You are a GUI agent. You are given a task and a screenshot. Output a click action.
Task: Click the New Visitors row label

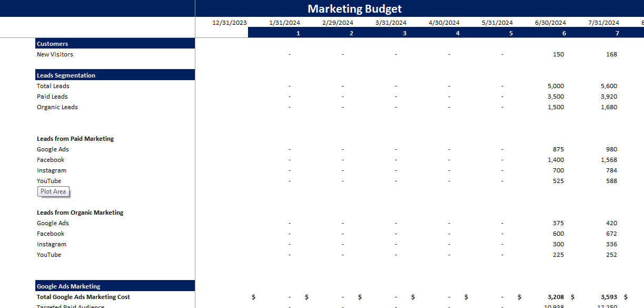pyautogui.click(x=55, y=54)
